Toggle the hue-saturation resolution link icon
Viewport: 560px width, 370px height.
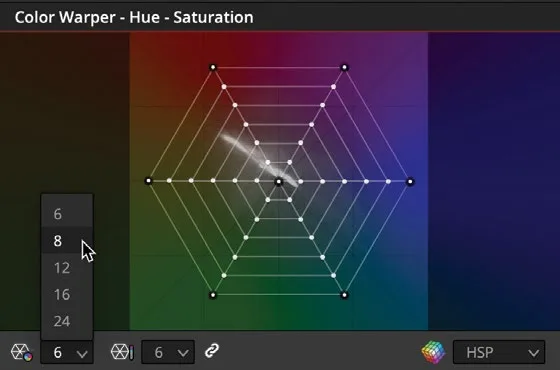[212, 351]
